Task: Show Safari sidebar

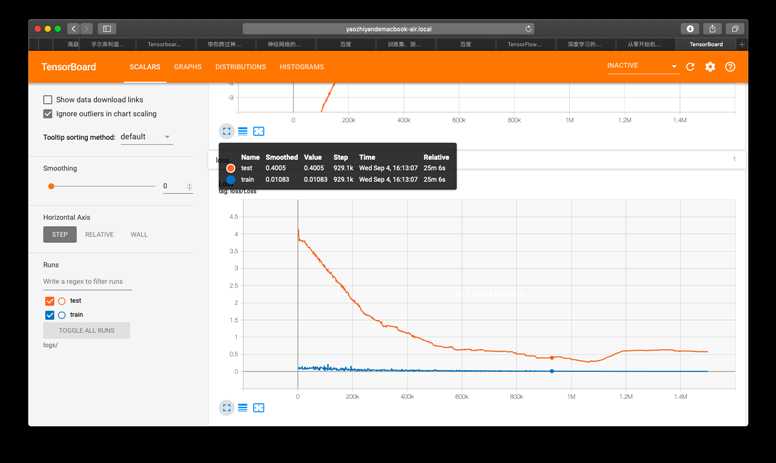Action: [x=106, y=29]
